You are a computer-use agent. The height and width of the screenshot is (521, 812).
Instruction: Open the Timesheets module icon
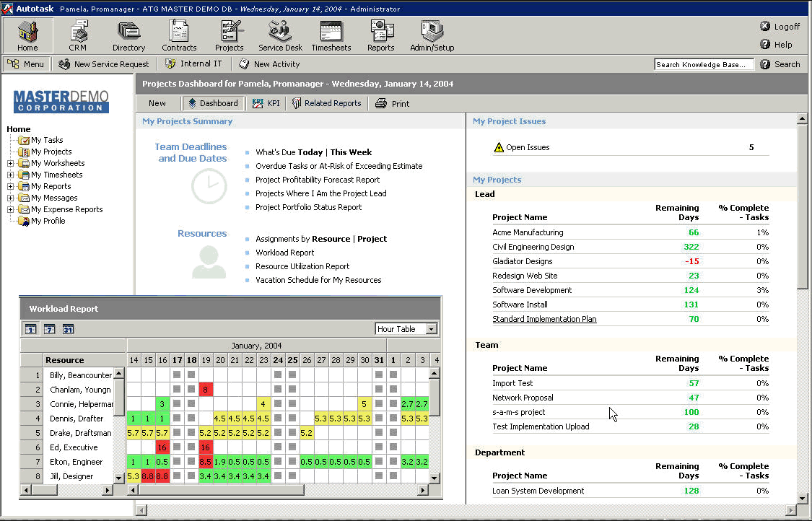[331, 35]
